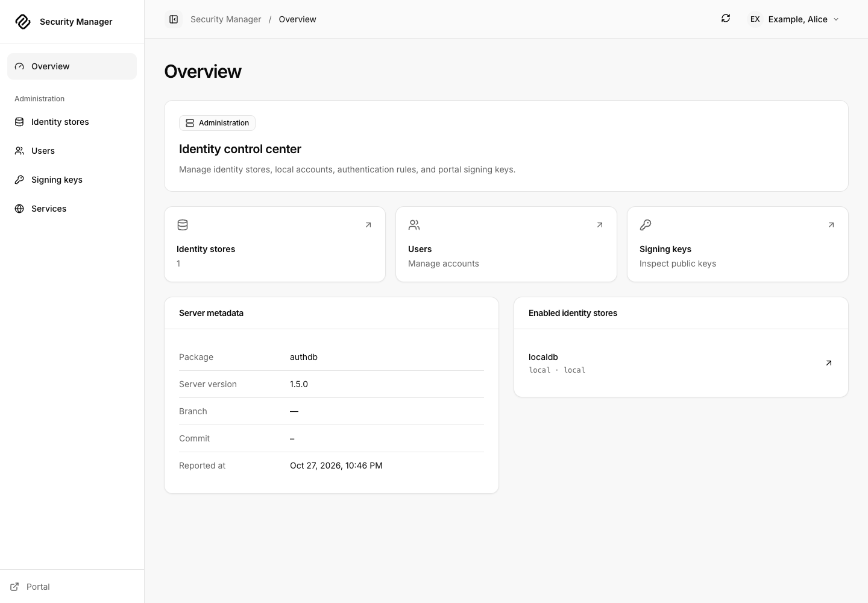Open the localdb arrow icon
The width and height of the screenshot is (868, 603).
[x=829, y=363]
